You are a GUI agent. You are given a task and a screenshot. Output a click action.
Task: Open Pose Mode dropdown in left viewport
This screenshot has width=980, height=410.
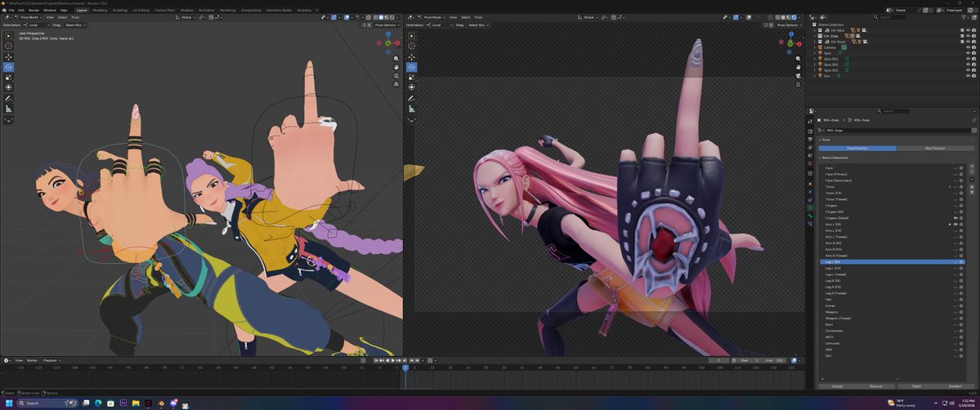click(x=30, y=17)
